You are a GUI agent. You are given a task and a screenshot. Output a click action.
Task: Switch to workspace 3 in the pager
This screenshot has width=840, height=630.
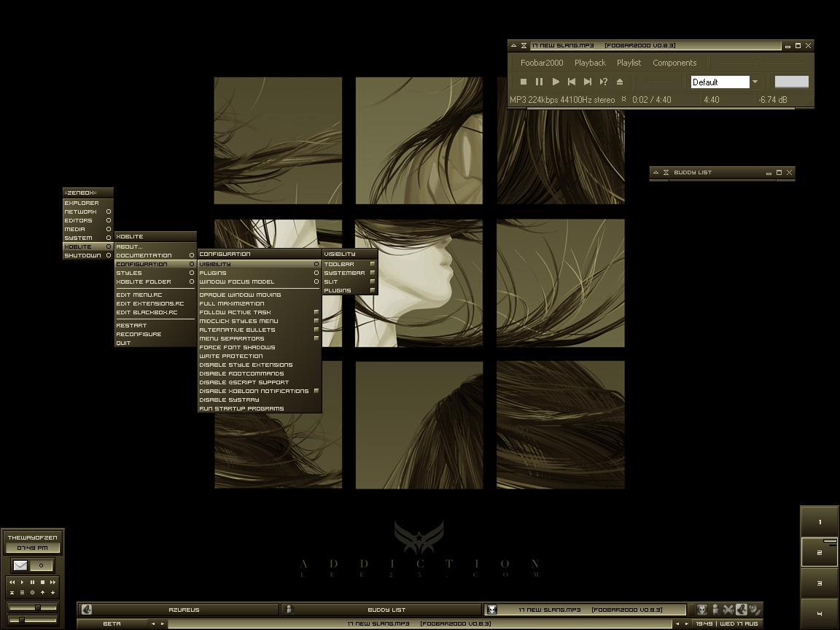[819, 583]
